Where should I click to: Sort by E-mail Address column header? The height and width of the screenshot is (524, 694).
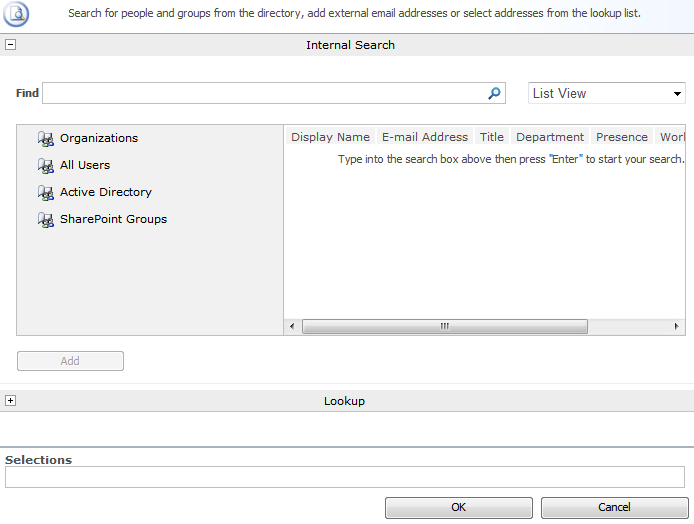pos(424,137)
